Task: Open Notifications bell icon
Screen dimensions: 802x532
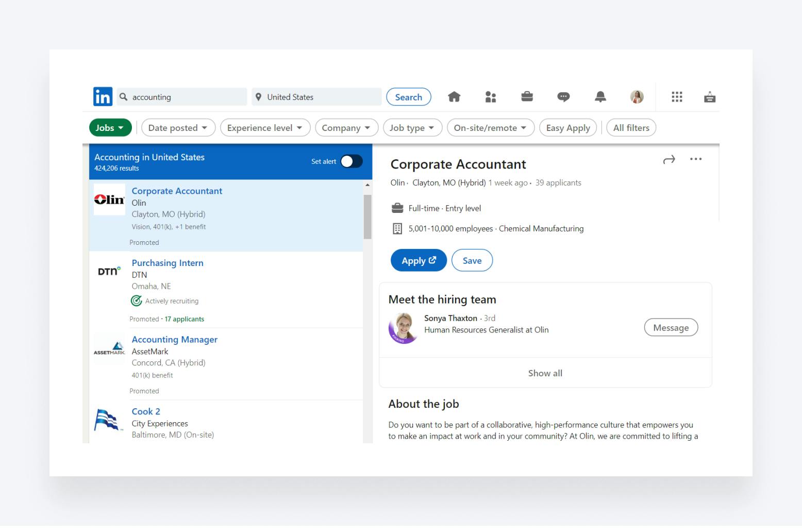Action: click(600, 97)
